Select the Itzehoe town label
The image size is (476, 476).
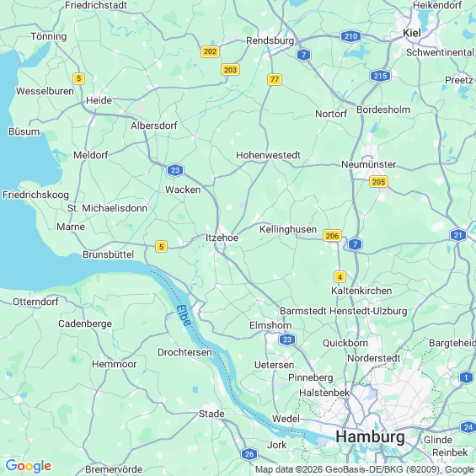[222, 238]
